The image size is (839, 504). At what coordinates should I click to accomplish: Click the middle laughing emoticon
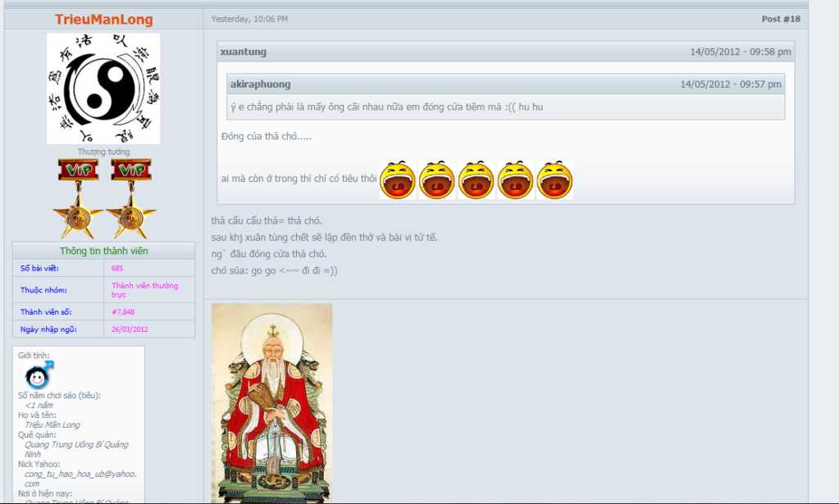pos(476,179)
